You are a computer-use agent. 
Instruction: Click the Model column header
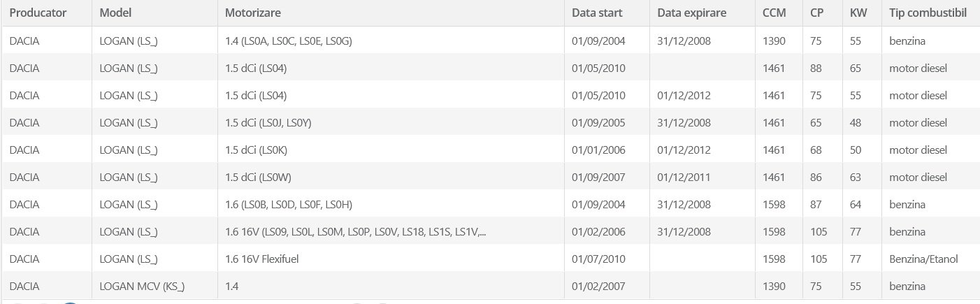pyautogui.click(x=154, y=13)
